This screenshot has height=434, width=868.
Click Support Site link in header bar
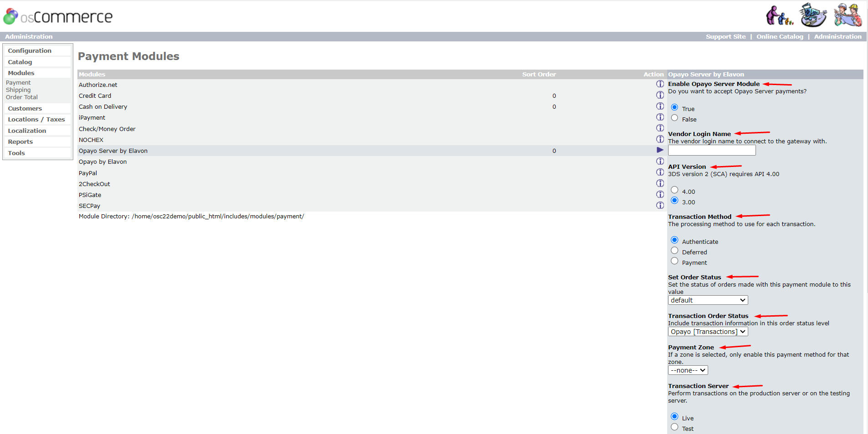tap(725, 36)
